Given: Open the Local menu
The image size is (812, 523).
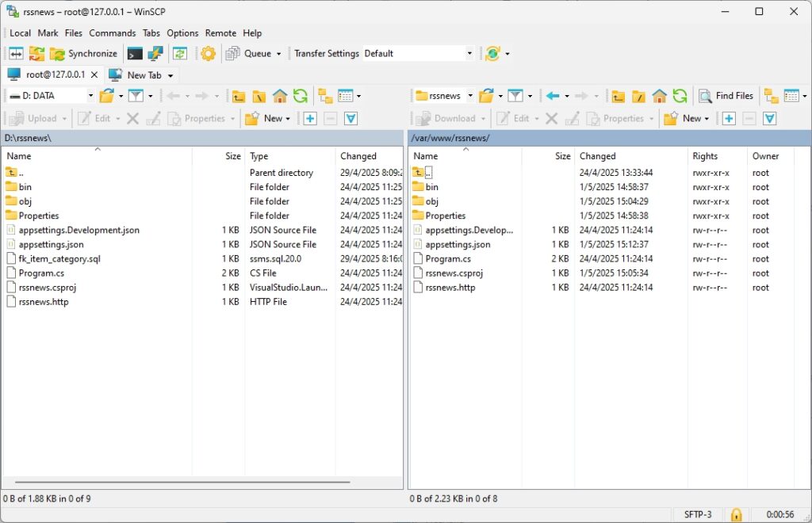Looking at the screenshot, I should tap(20, 32).
